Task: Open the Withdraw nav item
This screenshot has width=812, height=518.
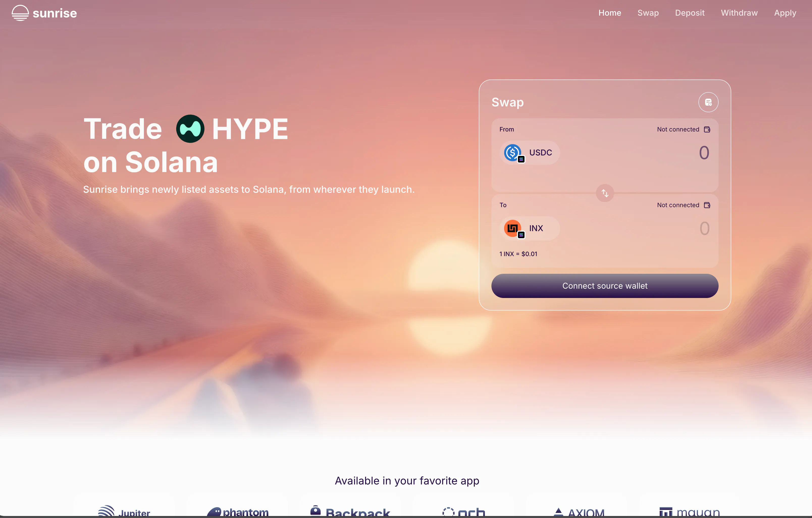Action: (x=739, y=13)
